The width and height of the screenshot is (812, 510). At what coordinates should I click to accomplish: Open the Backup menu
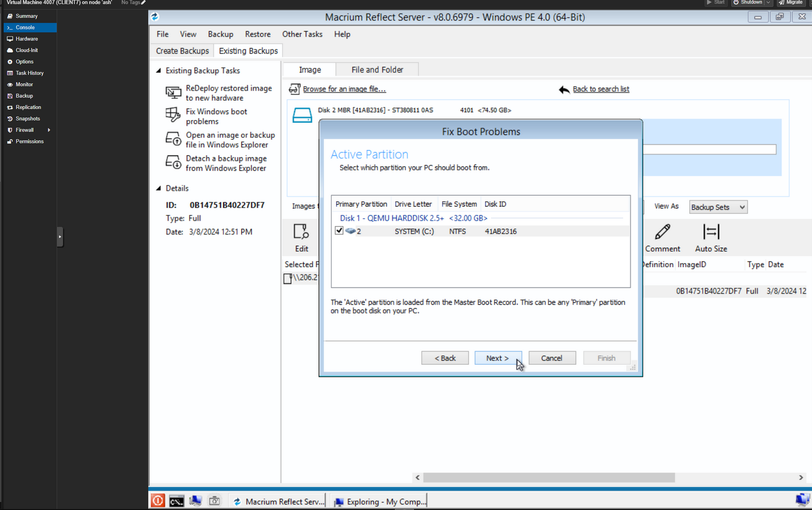[x=221, y=34]
